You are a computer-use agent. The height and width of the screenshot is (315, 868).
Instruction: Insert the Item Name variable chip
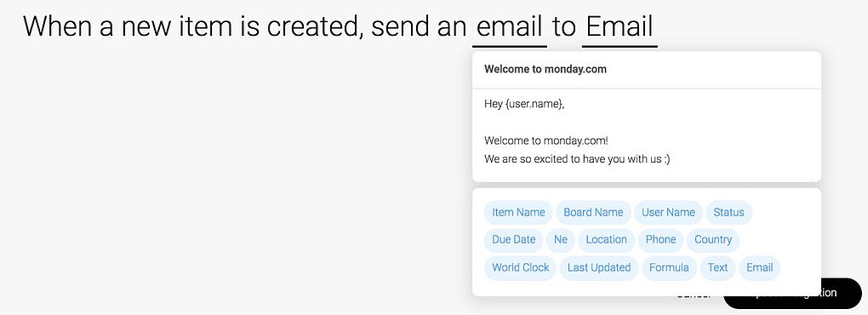click(518, 213)
